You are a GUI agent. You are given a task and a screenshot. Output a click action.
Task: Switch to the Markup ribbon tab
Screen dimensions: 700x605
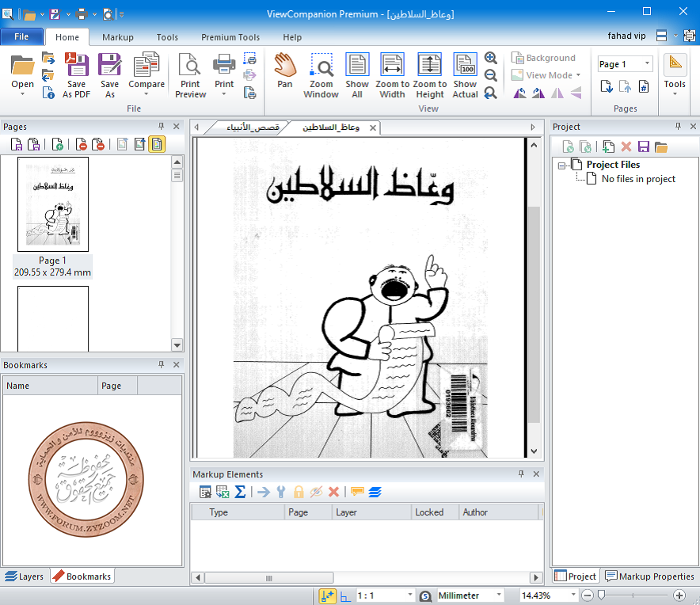(118, 37)
